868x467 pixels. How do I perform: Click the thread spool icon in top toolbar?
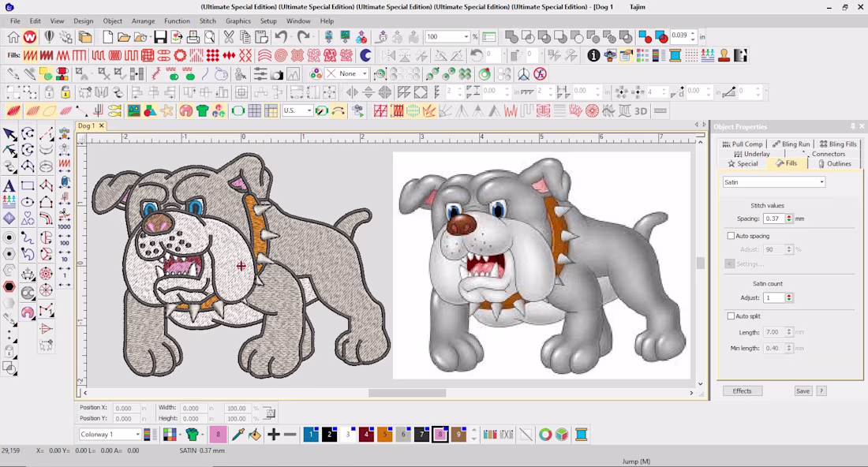tap(675, 55)
